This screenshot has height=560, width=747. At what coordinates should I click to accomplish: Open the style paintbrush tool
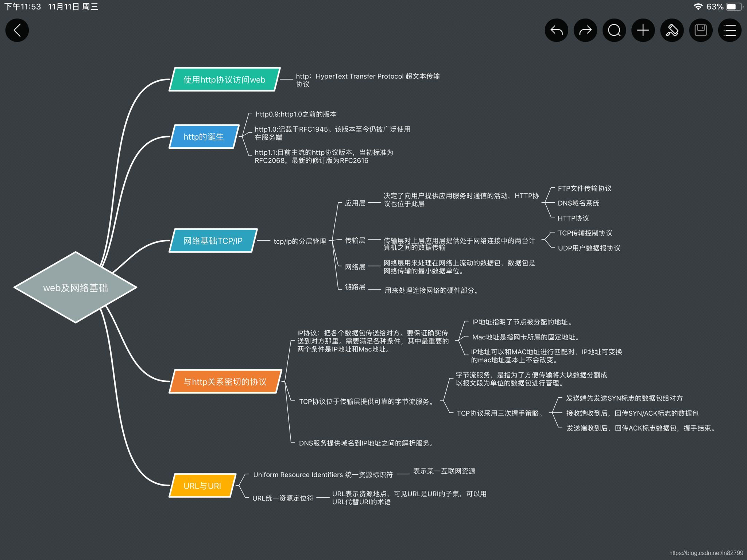[x=672, y=30]
